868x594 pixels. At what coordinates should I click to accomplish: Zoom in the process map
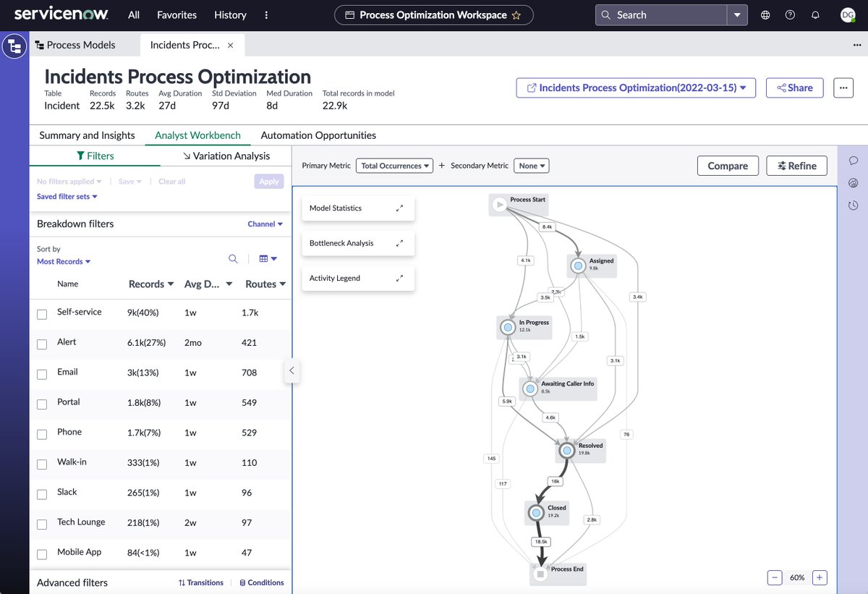(x=820, y=577)
